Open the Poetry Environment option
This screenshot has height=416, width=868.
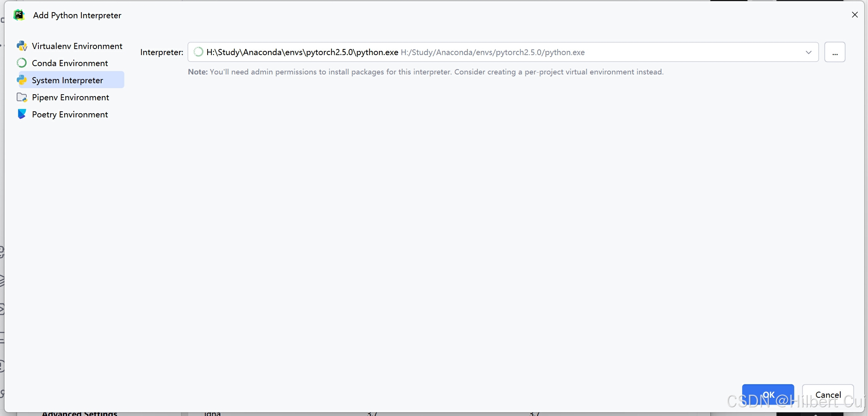70,114
